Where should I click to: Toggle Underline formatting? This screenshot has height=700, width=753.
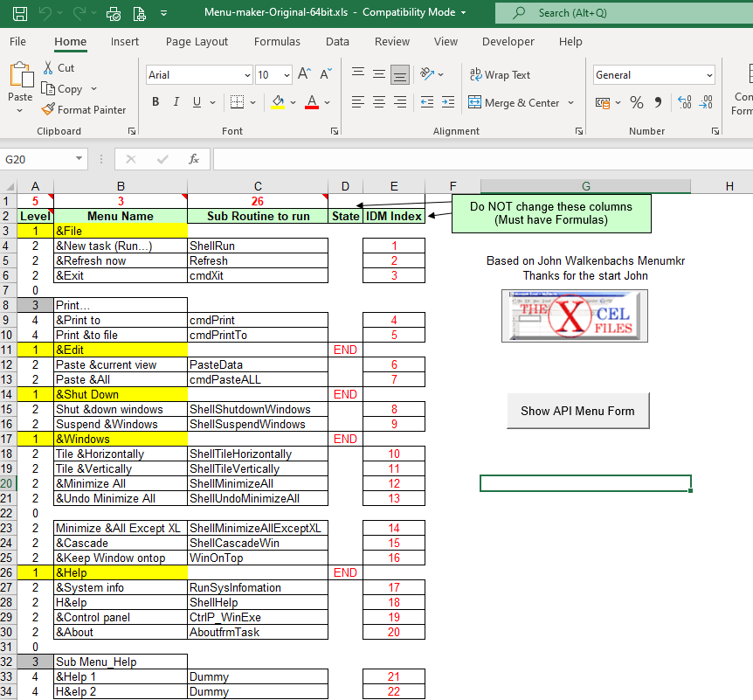coord(197,102)
